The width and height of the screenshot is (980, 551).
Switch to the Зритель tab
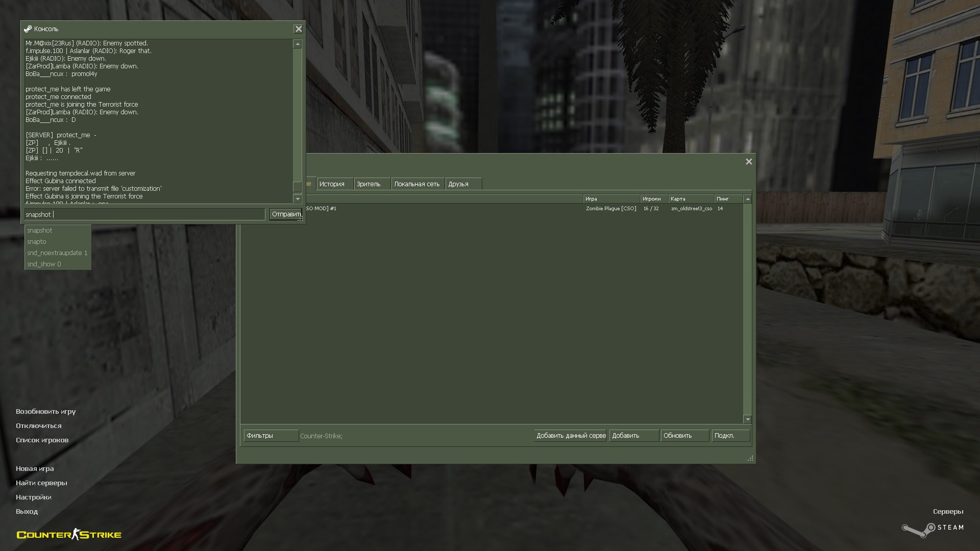tap(369, 184)
